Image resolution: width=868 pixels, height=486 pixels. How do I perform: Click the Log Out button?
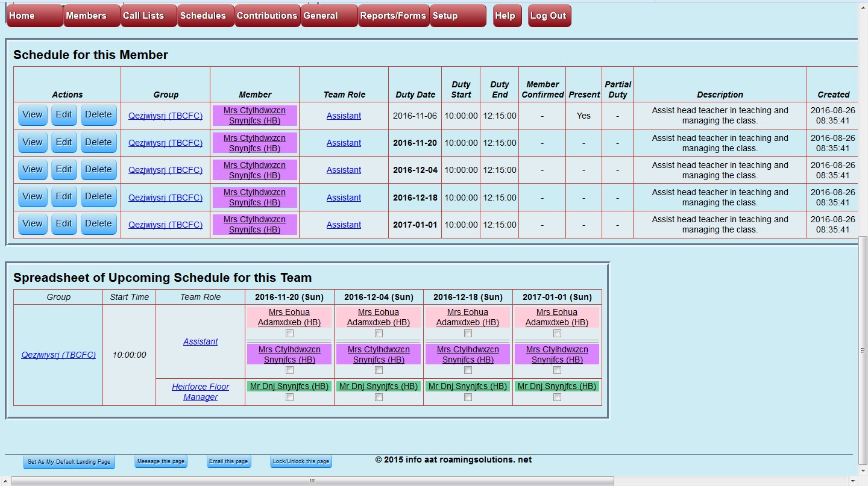[549, 16]
